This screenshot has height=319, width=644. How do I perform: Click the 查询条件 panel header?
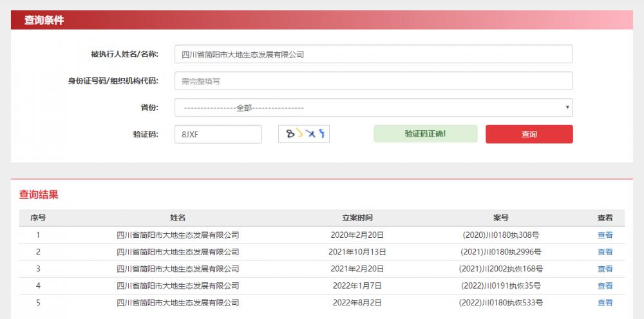(x=44, y=20)
